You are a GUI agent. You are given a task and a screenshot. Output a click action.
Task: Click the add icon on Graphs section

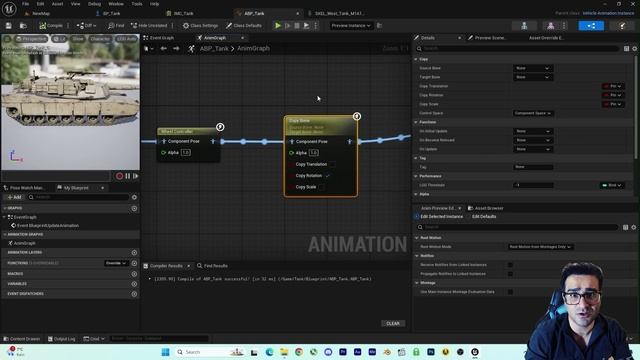134,208
